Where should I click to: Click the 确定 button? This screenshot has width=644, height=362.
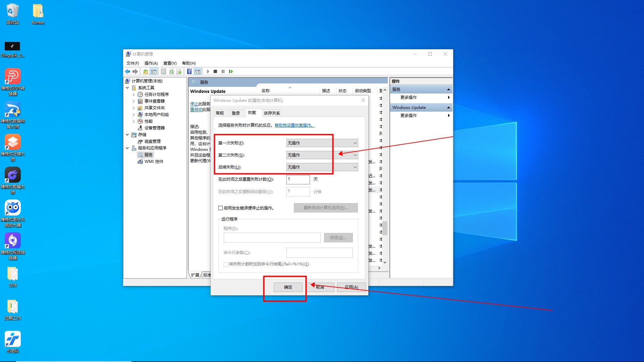click(x=288, y=287)
